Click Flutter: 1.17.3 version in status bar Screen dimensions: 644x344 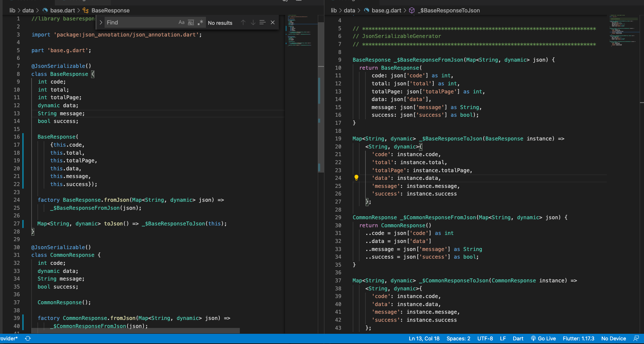click(x=578, y=339)
